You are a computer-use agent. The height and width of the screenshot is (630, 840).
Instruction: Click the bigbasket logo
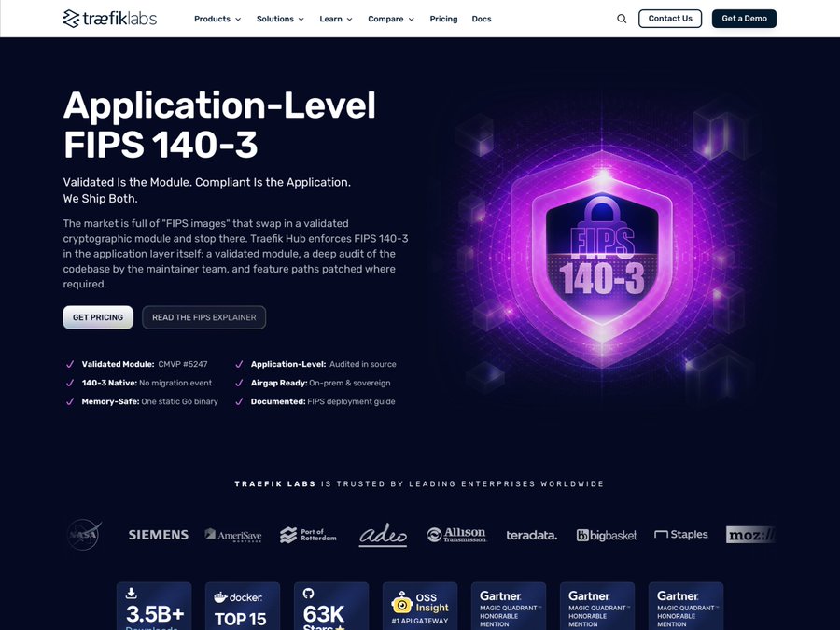(x=607, y=535)
